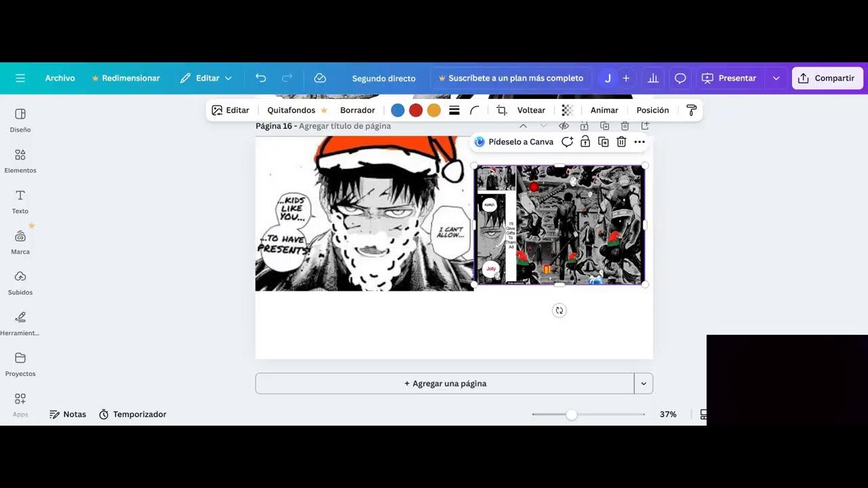Duplicate the selected image element
The image size is (868, 488).
click(603, 142)
